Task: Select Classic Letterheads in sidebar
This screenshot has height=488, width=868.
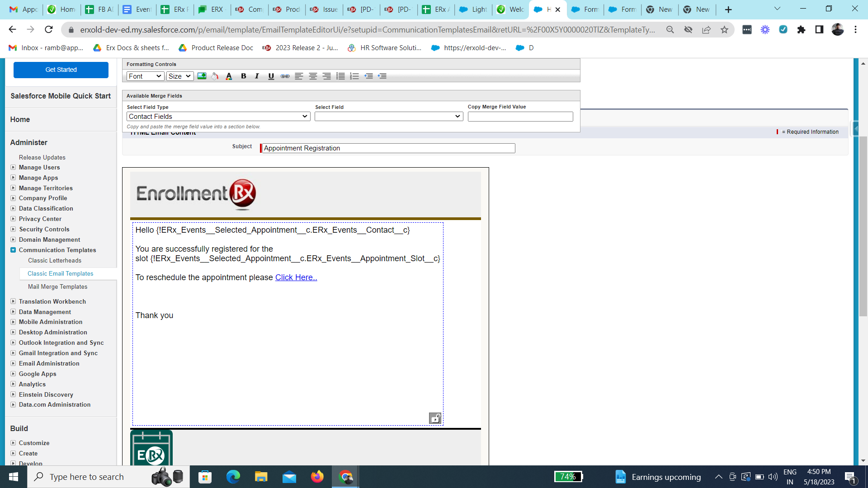Action: click(x=55, y=260)
